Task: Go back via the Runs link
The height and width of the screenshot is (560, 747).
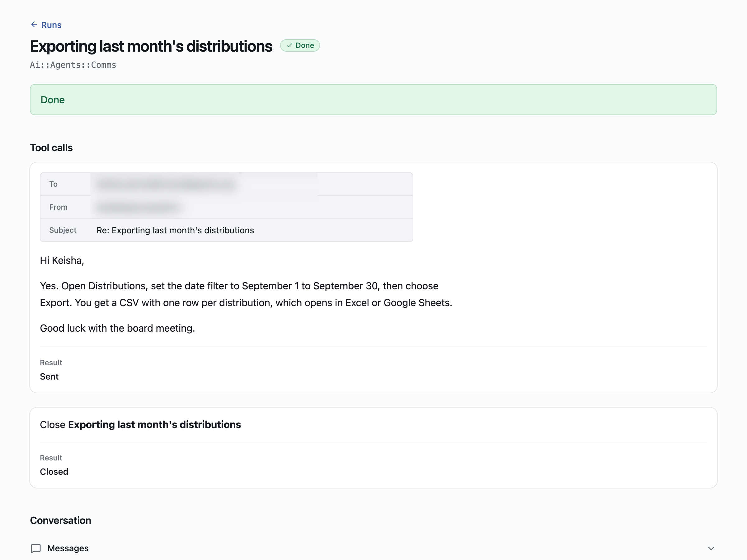Action: click(x=46, y=25)
